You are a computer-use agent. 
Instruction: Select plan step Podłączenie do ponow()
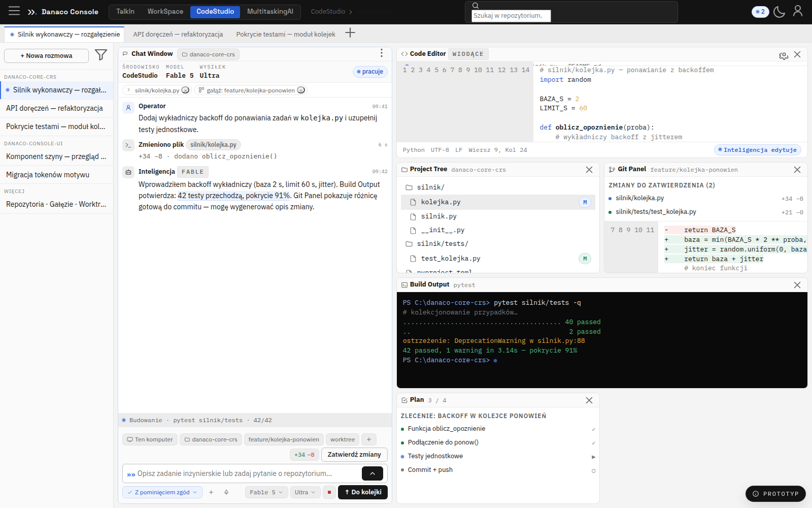pos(498,442)
